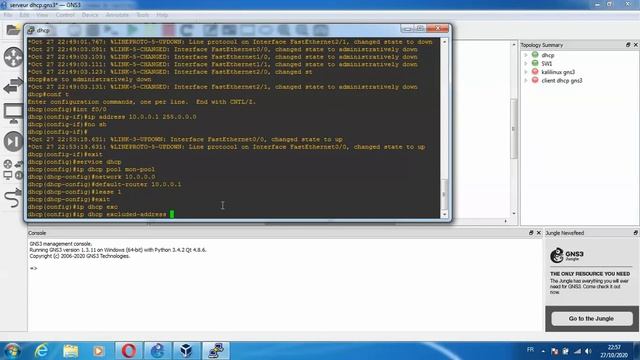Select client dhcp gns3 label
Screen dimensions: 640x360
tap(562, 81)
